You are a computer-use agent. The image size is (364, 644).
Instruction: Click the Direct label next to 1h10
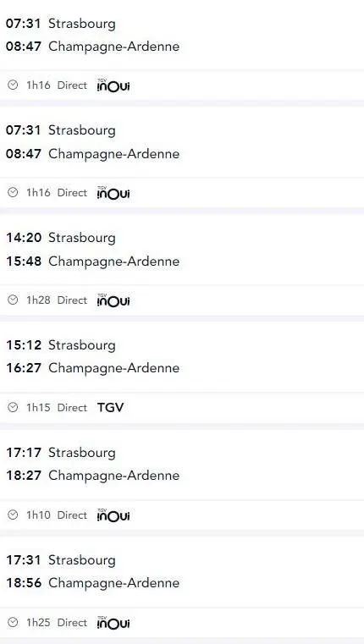point(72,515)
